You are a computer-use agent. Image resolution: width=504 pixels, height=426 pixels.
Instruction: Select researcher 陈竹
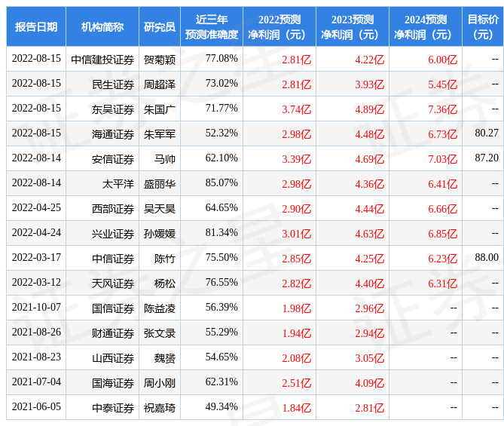click(x=165, y=259)
